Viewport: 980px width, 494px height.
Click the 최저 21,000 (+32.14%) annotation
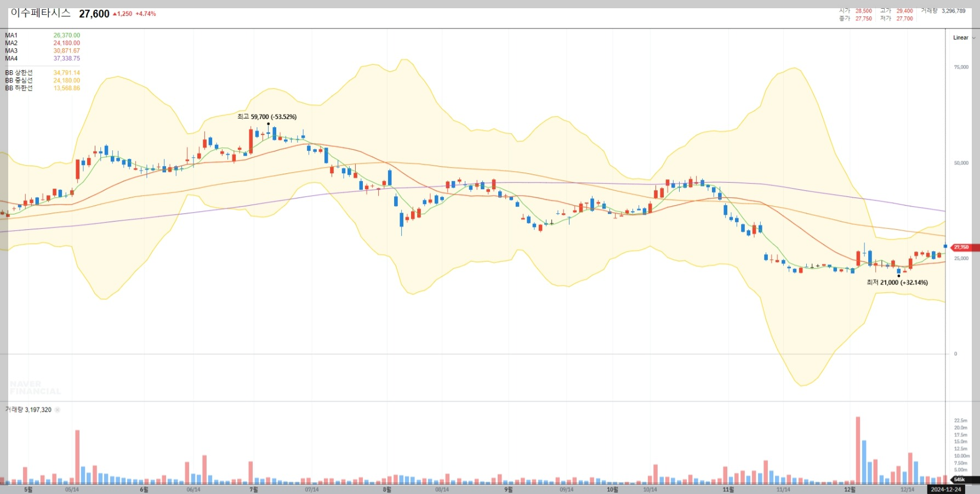[x=897, y=282]
